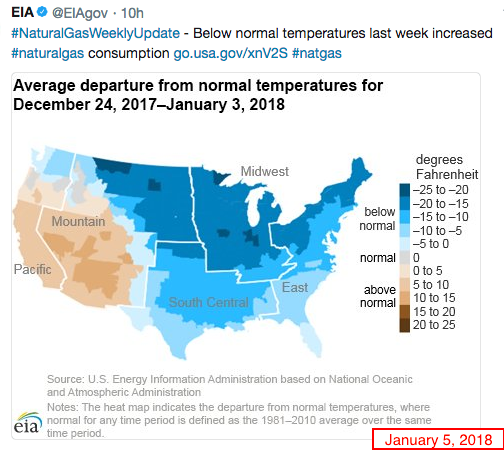Click the EIA account name
Screen dimensions: 504x450
[23, 13]
